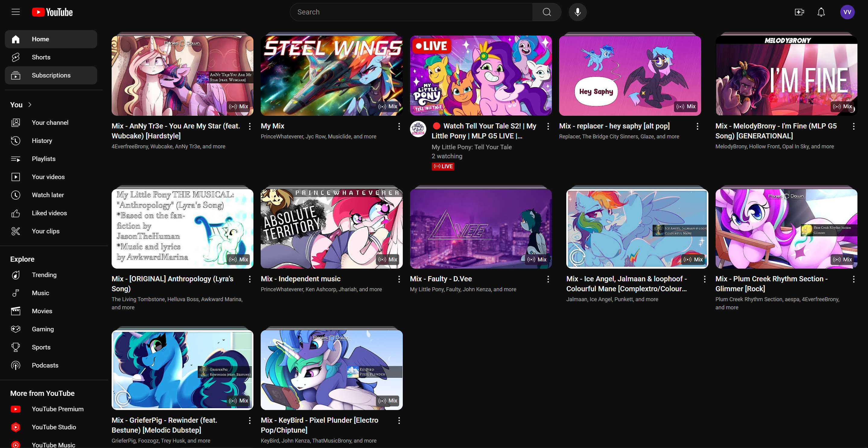This screenshot has width=868, height=448.
Task: Open title Mix - Faulty - D.Vee
Action: click(x=441, y=279)
